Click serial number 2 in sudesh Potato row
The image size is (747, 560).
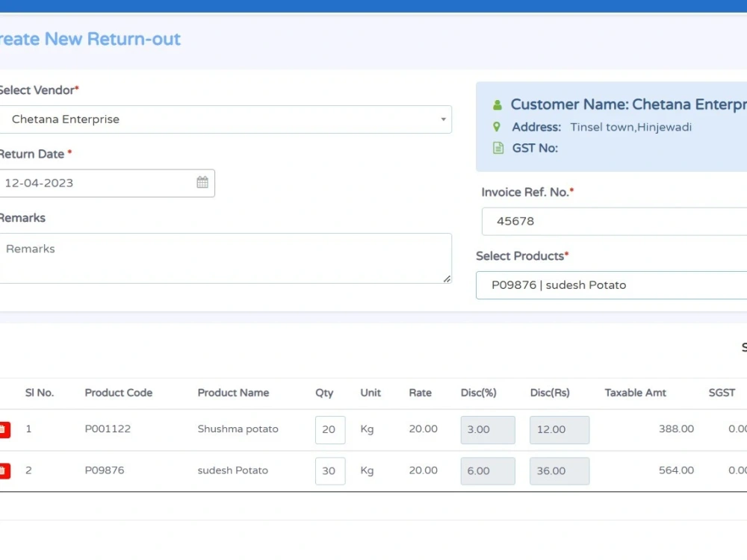click(x=28, y=470)
